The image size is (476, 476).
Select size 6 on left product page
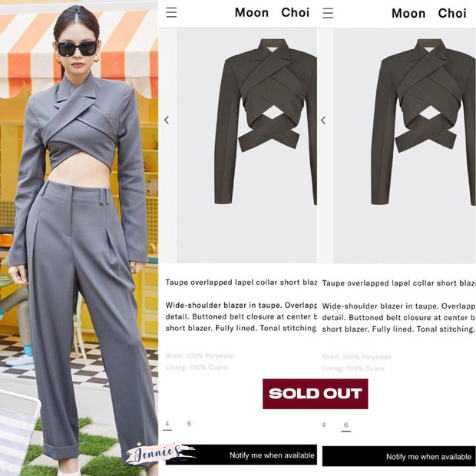[x=189, y=424]
